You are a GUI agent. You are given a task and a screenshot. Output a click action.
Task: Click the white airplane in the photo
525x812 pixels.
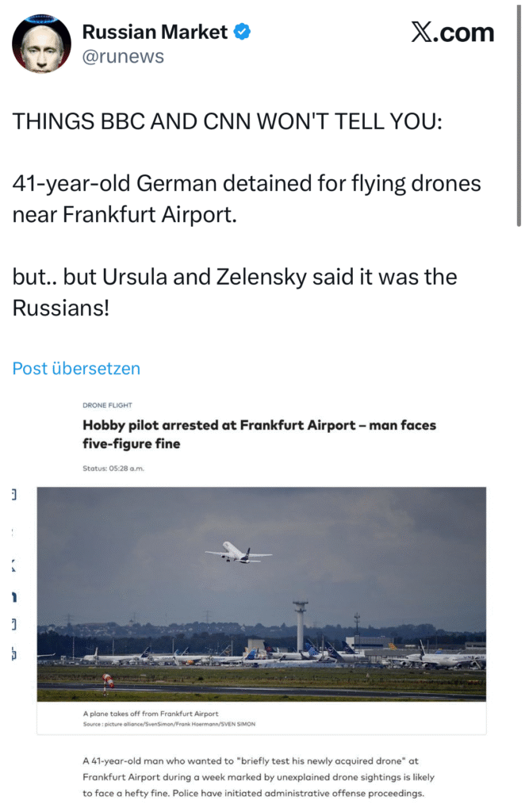237,553
